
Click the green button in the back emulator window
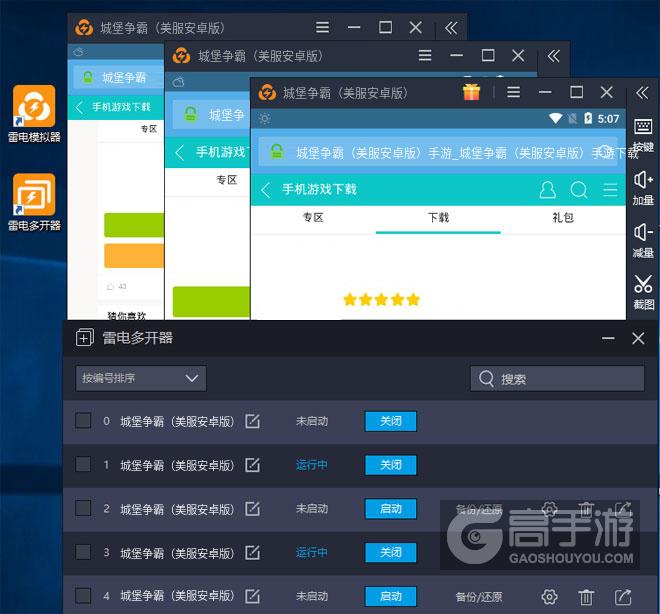tap(134, 225)
